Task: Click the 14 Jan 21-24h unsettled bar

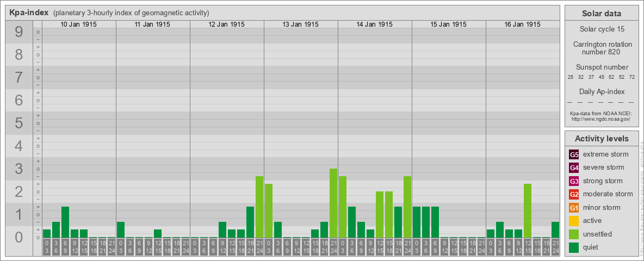Action: coord(407,207)
